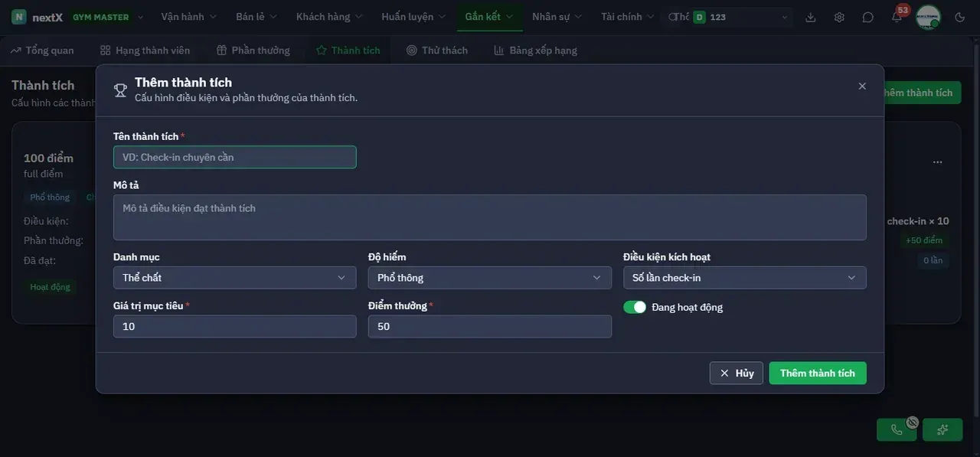Click the Tên thành tích input field
The height and width of the screenshot is (457, 980).
tap(235, 157)
